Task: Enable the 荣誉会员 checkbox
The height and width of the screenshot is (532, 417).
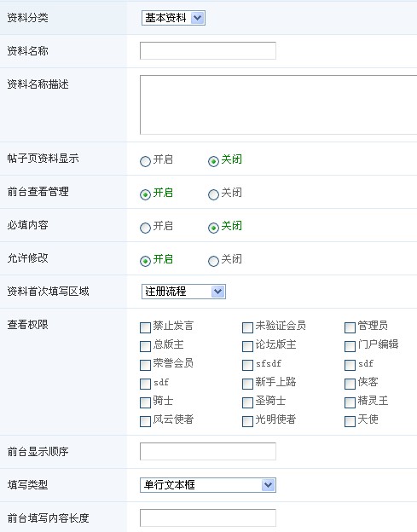Action: point(145,365)
